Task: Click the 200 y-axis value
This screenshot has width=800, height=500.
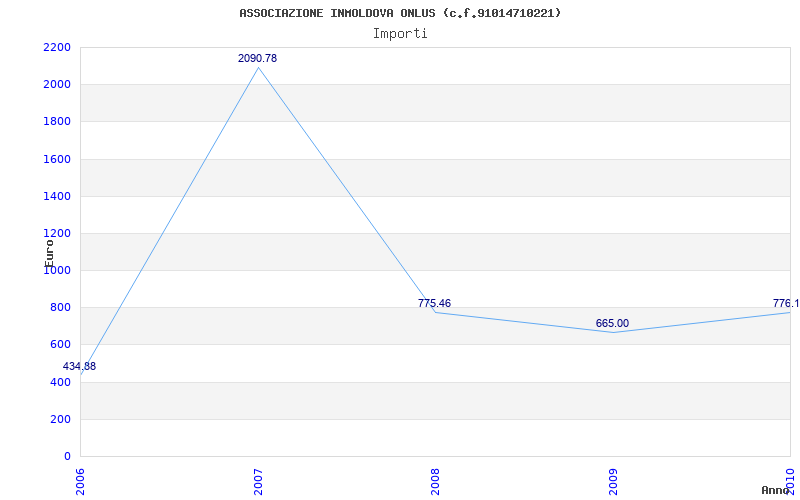Action: [x=60, y=419]
